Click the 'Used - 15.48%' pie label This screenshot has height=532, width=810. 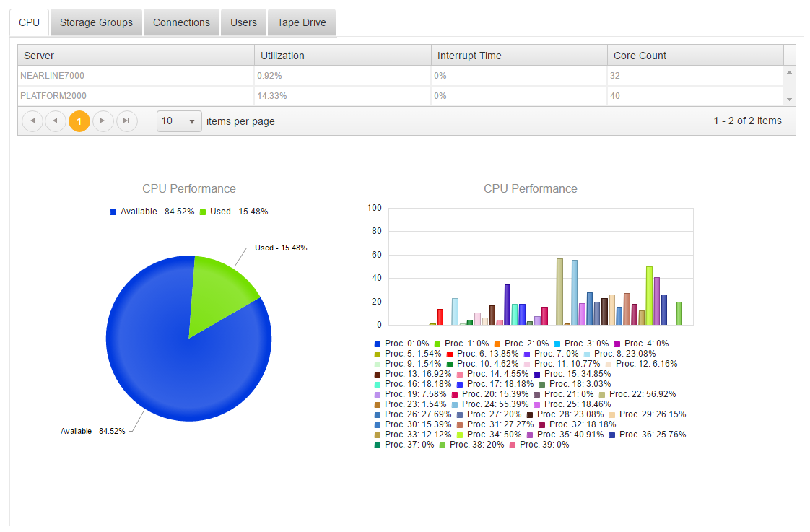[x=281, y=248]
